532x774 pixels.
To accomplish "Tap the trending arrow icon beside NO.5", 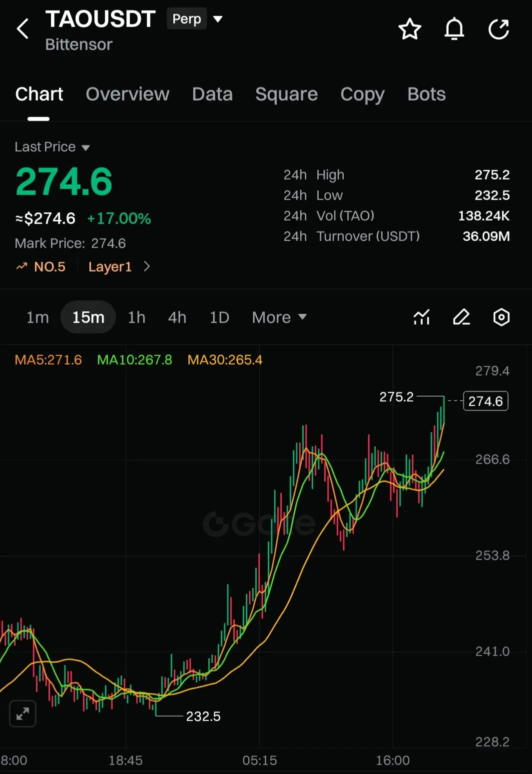I will (x=21, y=266).
